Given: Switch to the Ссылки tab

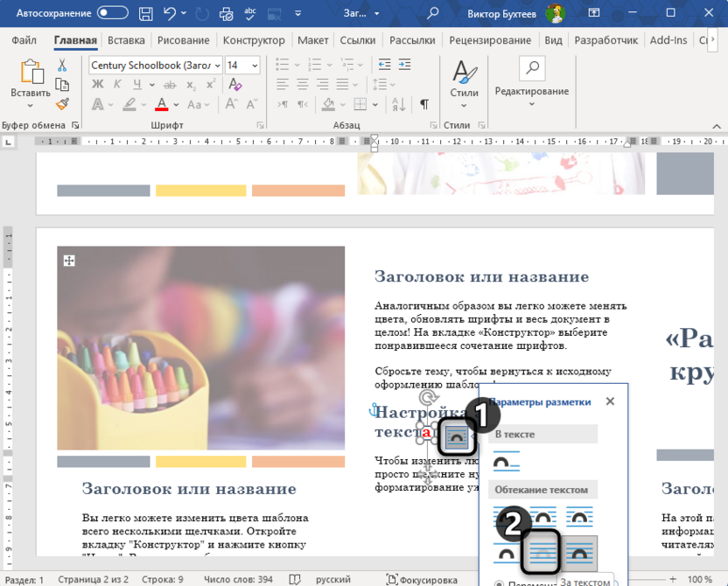Looking at the screenshot, I should 358,40.
